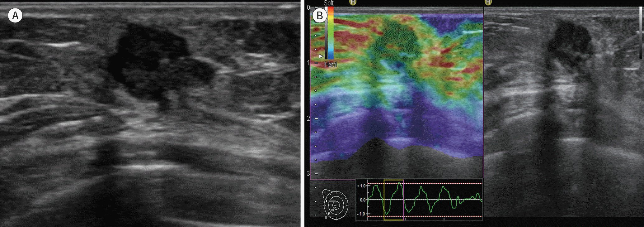Click the panel B circle label

tap(320, 16)
